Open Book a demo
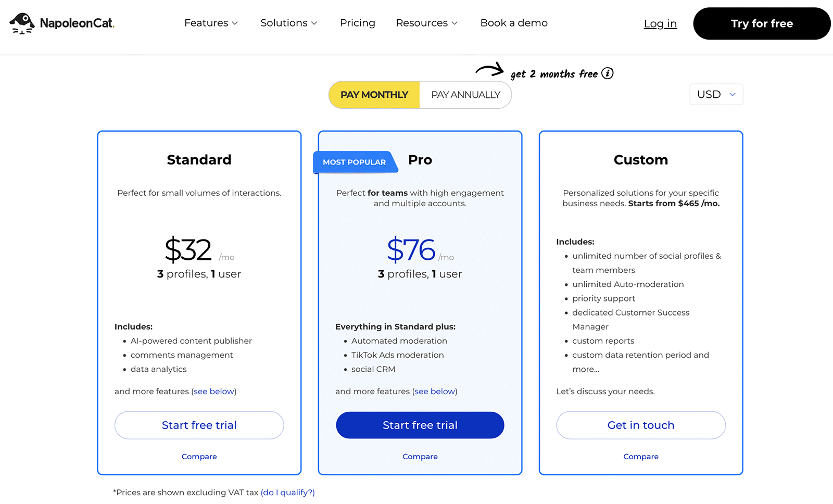 click(514, 23)
